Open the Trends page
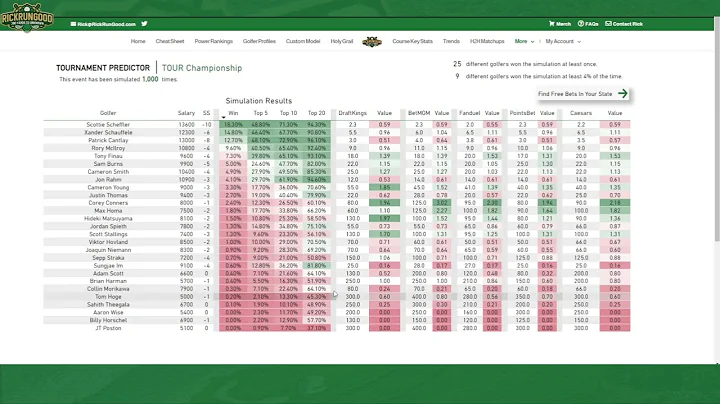Viewport: 720px width, 404px height. point(451,41)
